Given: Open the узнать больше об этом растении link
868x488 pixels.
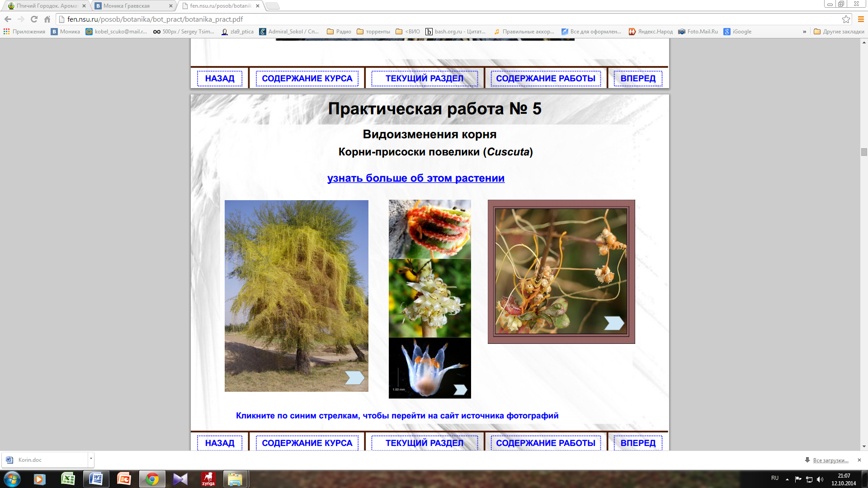Looking at the screenshot, I should [x=416, y=178].
